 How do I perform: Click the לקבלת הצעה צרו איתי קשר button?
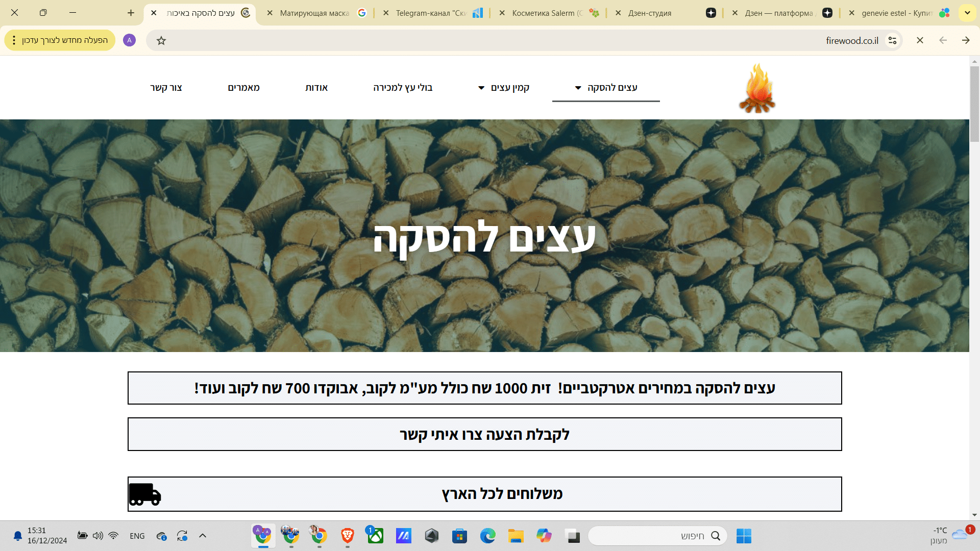pos(484,434)
